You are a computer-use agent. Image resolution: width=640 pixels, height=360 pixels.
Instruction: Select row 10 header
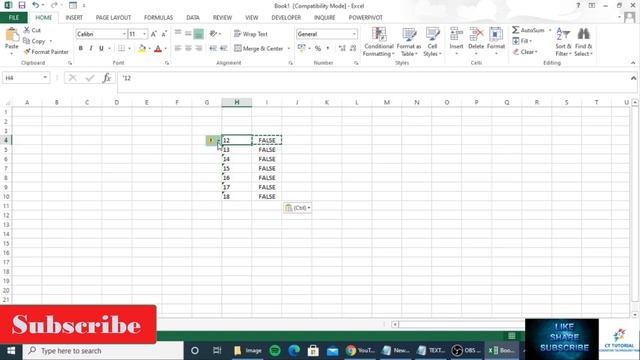pyautogui.click(x=6, y=196)
